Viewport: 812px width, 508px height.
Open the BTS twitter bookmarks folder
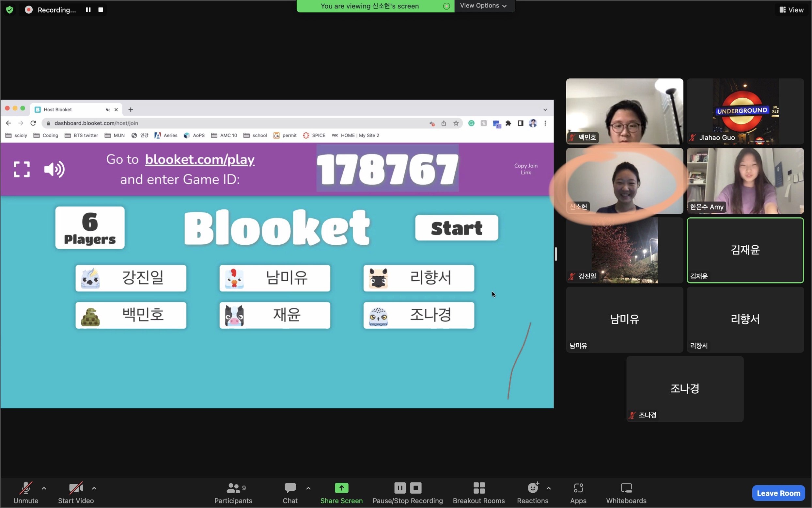pos(81,135)
